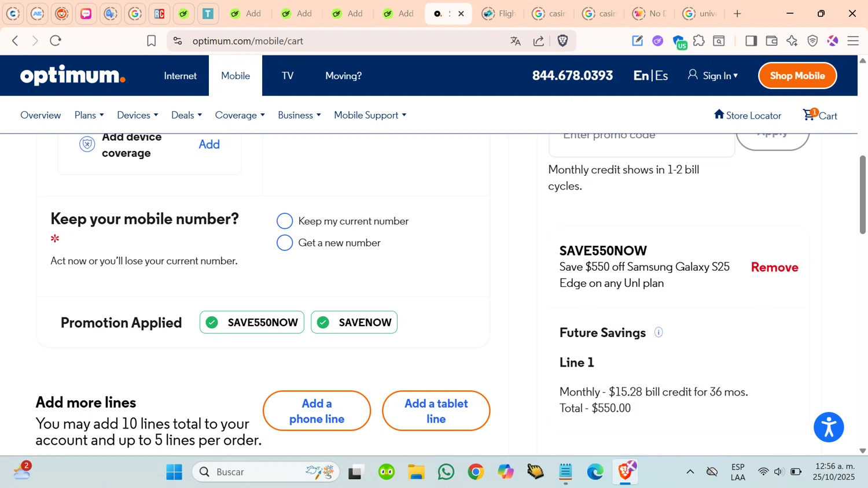Click SAVENOW promotion badge
This screenshot has width=868, height=488.
pos(354,322)
